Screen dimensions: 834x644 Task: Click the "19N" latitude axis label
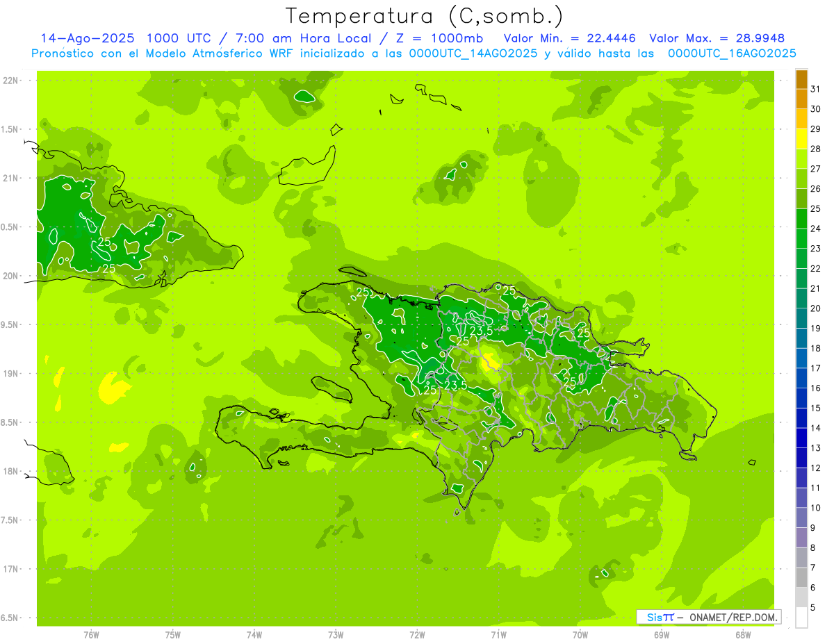pyautogui.click(x=11, y=374)
